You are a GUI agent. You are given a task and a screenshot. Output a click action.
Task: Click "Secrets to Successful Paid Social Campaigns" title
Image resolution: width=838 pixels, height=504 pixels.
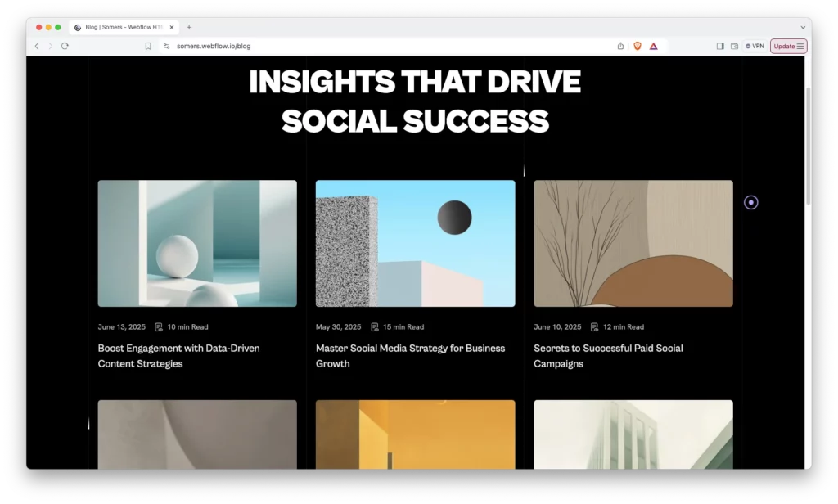tap(608, 356)
